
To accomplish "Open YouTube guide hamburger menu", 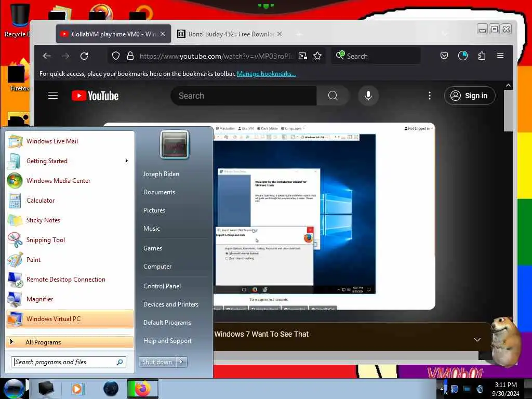I will tap(53, 96).
